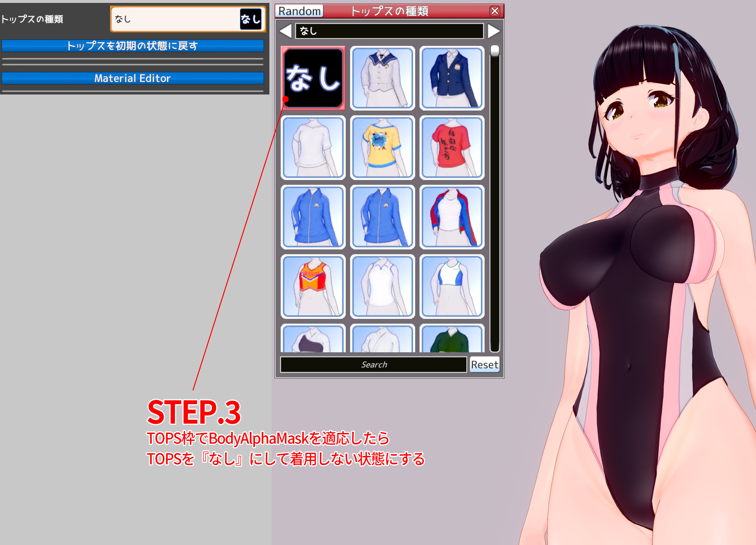Open the トップスの種類 dropdown showing なし
Image resolution: width=756 pixels, height=545 pixels.
pyautogui.click(x=188, y=19)
